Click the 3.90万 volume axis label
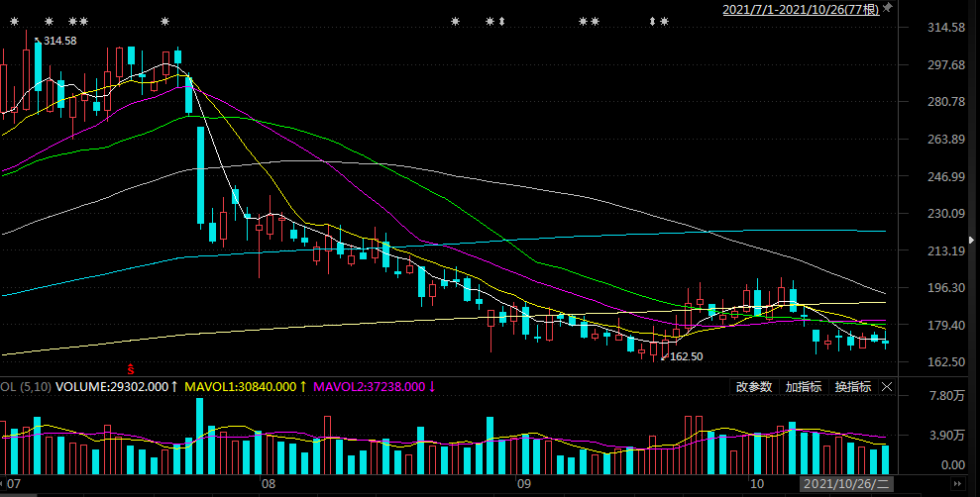The height and width of the screenshot is (497, 980). 947,436
